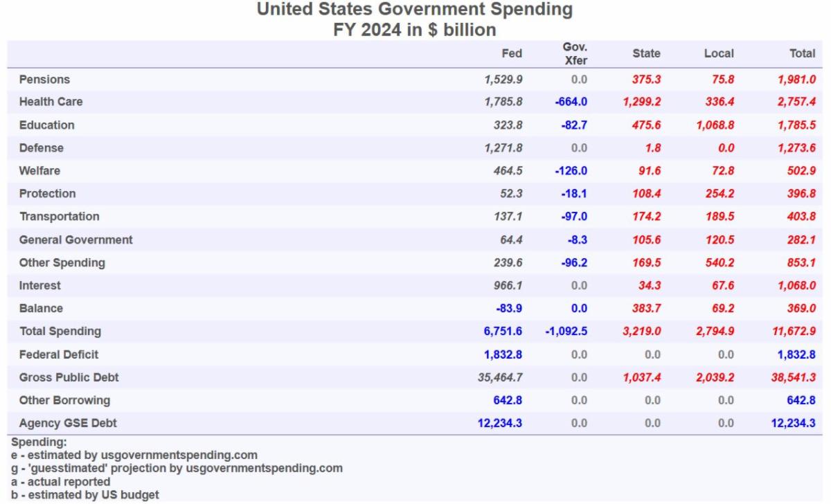Select the Education Local value 1,068.8

point(715,125)
